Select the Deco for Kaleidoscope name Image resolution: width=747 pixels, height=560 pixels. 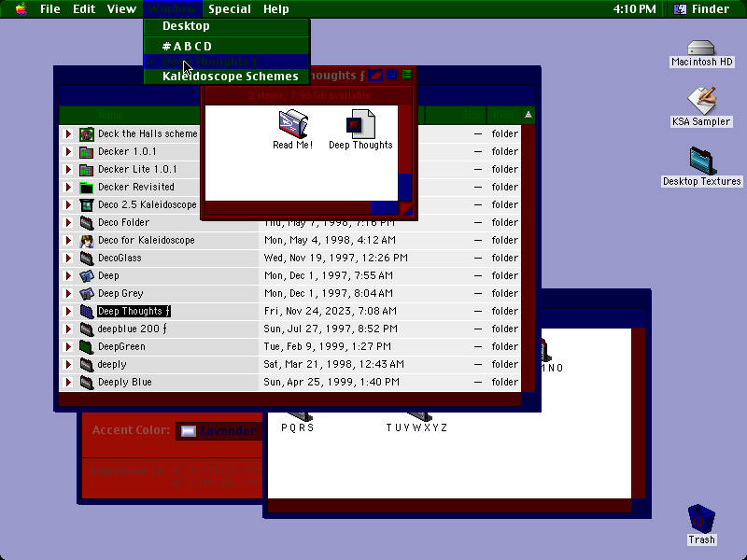pos(147,241)
